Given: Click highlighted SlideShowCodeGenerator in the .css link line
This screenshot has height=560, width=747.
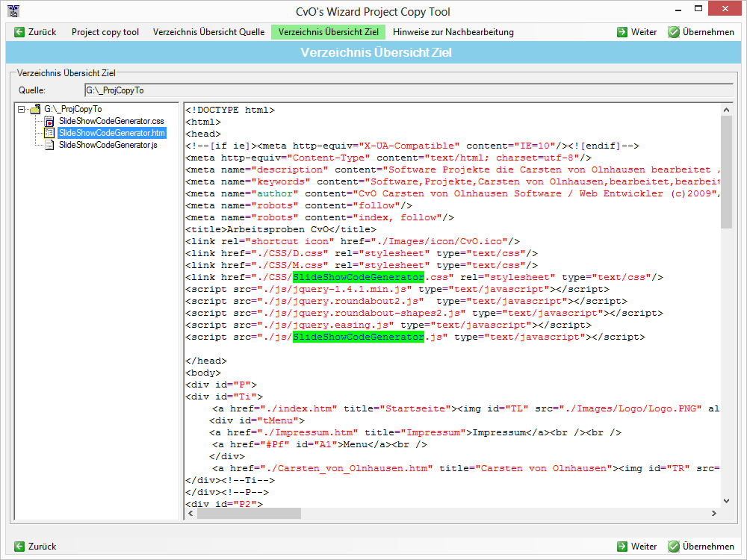Looking at the screenshot, I should click(359, 277).
